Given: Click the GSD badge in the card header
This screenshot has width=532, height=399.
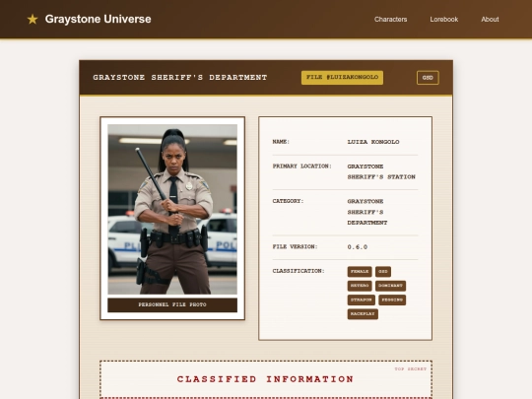Looking at the screenshot, I should click(428, 78).
